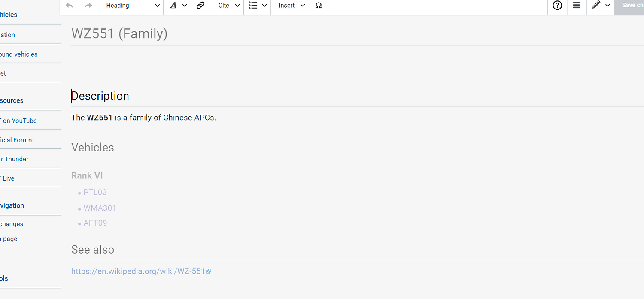Redo the last edit
The image size is (644, 299).
click(88, 5)
